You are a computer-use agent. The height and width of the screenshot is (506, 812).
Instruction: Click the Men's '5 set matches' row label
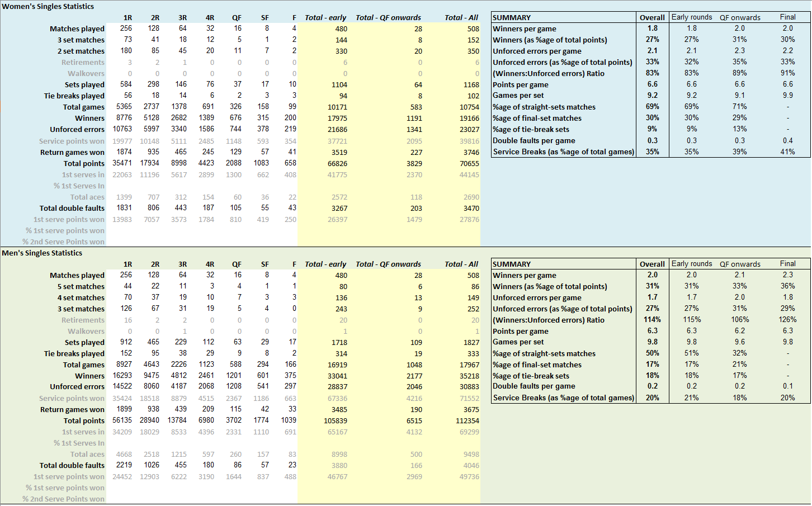[x=81, y=287]
